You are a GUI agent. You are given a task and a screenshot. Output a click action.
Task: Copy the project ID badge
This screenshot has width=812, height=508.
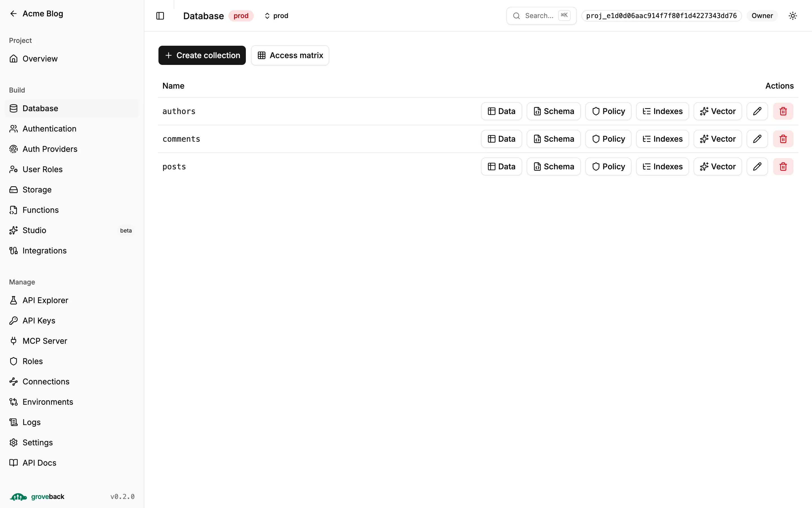point(661,16)
